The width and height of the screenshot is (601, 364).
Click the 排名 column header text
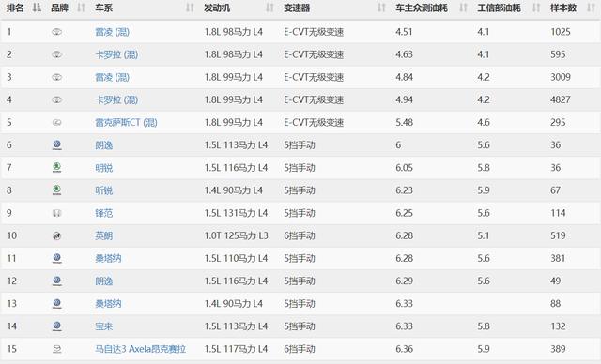point(15,8)
